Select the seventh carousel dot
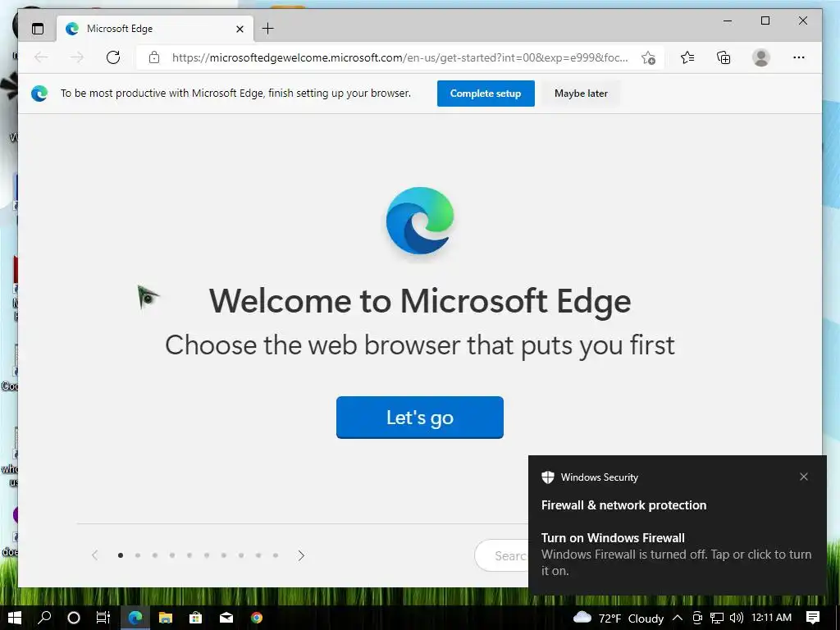Image resolution: width=840 pixels, height=630 pixels. point(223,555)
